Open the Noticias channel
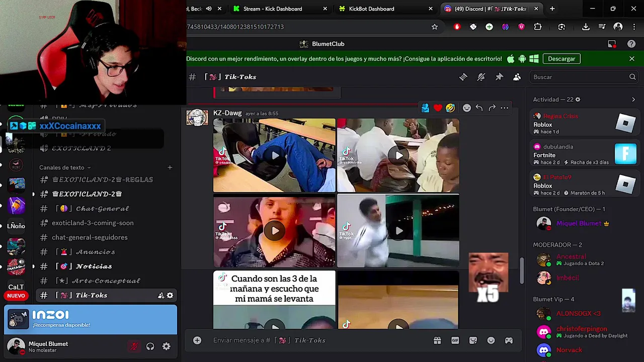 click(107, 266)
